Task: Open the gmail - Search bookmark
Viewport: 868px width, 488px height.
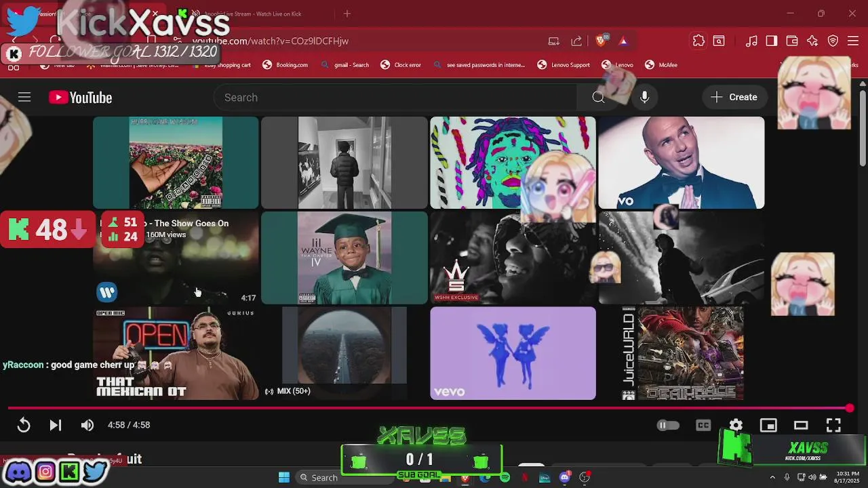Action: point(345,65)
